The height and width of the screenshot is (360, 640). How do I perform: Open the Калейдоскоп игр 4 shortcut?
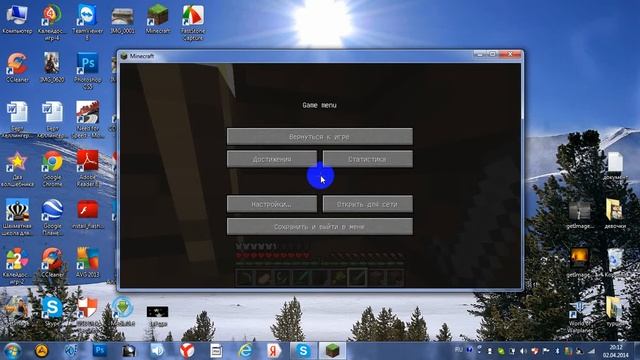(52, 22)
